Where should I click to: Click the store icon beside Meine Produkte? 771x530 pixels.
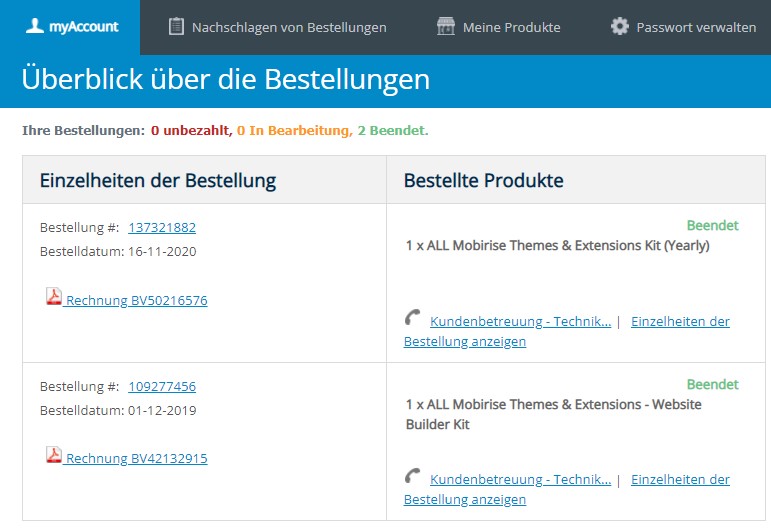(x=446, y=27)
